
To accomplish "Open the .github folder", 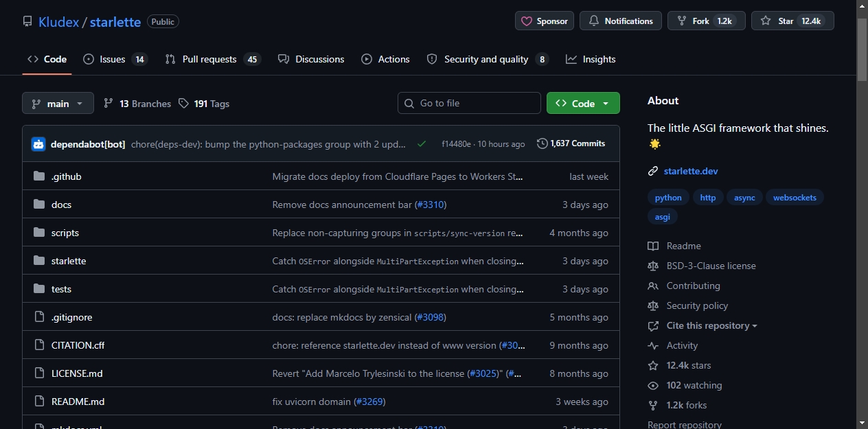I will tap(67, 176).
